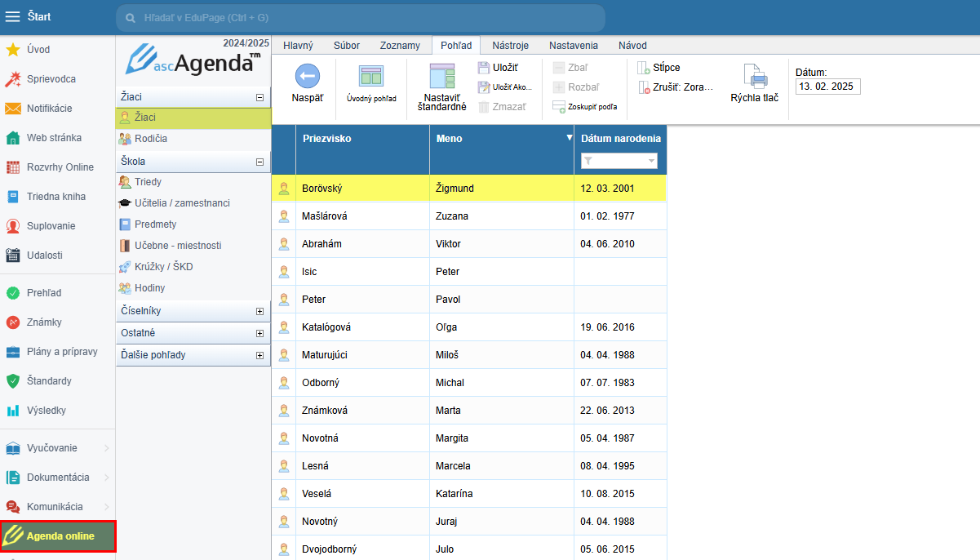Click the Dátum input field
Screen dimensions: 980x560
(x=827, y=87)
